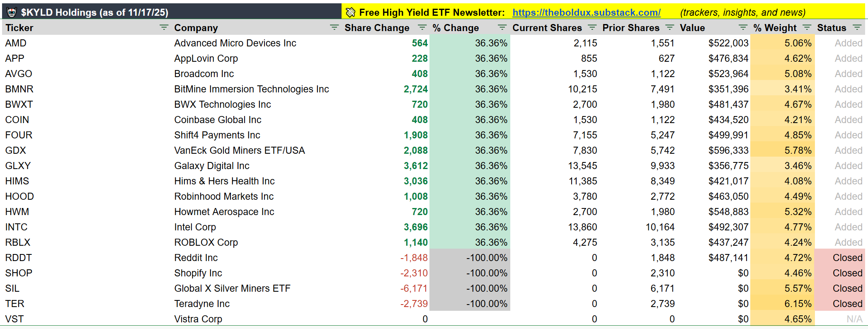Select AMD share change 564
The width and height of the screenshot is (868, 329).
click(386, 43)
